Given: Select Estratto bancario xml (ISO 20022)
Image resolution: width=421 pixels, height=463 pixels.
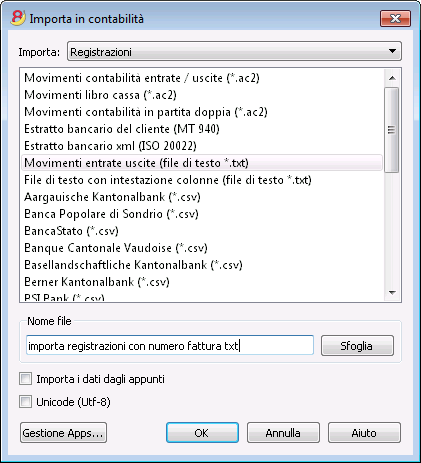Looking at the screenshot, I should [x=110, y=146].
